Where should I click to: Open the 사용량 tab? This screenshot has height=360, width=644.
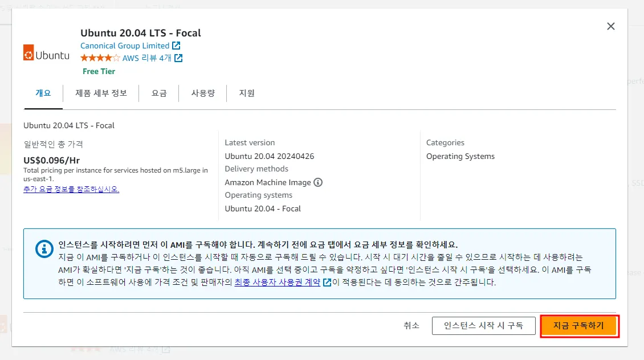tap(203, 93)
